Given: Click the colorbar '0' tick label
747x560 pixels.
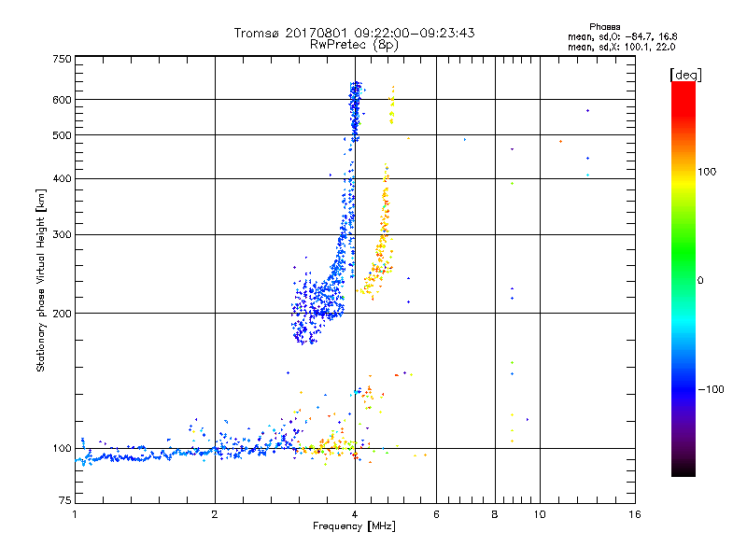Looking at the screenshot, I should click(700, 280).
